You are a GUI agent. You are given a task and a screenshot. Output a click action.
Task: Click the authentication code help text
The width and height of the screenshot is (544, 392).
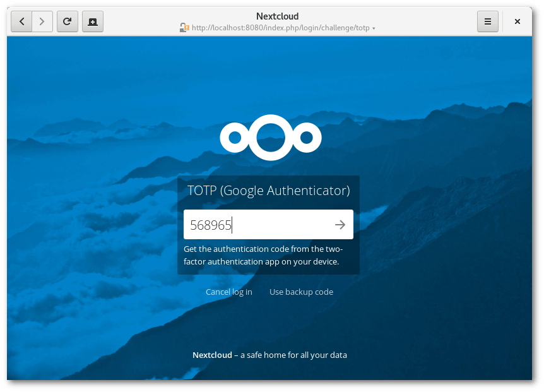pos(263,255)
